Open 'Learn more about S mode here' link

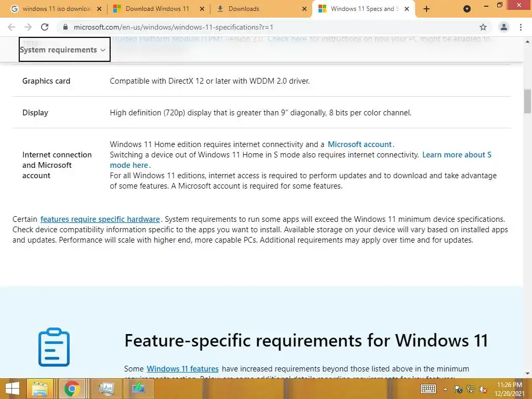tap(301, 160)
